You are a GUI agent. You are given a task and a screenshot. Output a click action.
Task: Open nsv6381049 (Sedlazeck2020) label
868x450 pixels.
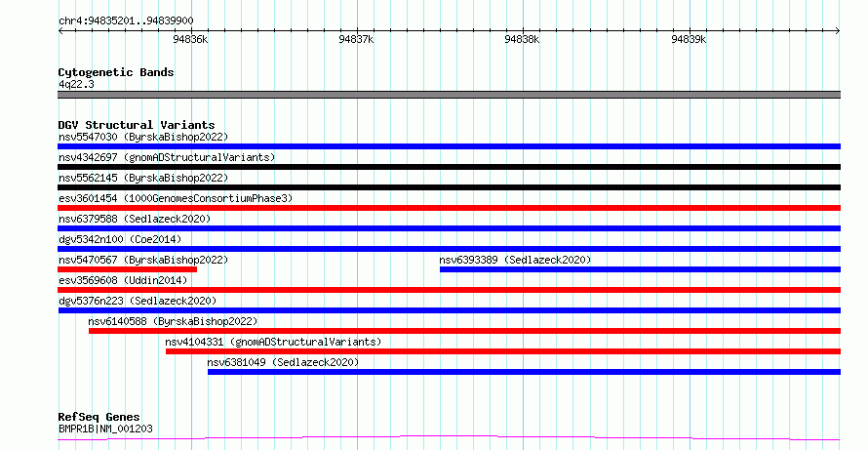(283, 362)
